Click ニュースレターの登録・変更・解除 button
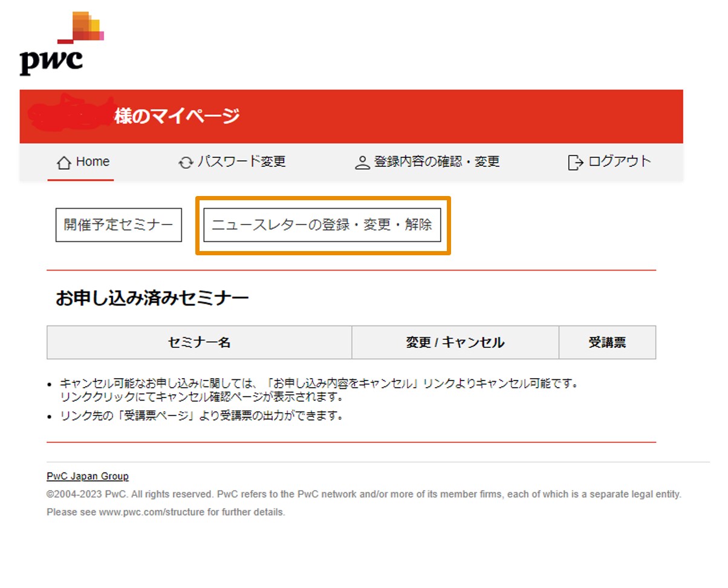Viewport: 728px width, 588px height. (x=322, y=225)
